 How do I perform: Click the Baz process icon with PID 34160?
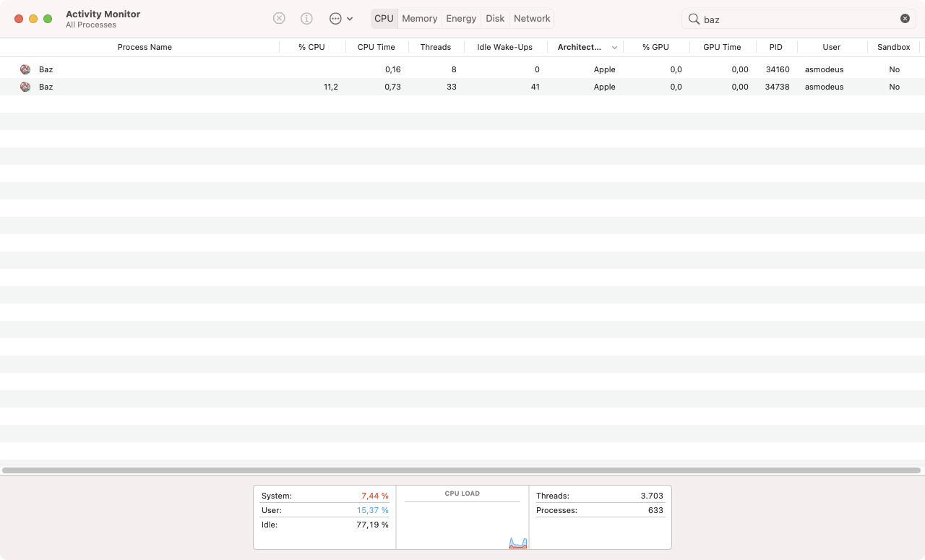point(25,69)
